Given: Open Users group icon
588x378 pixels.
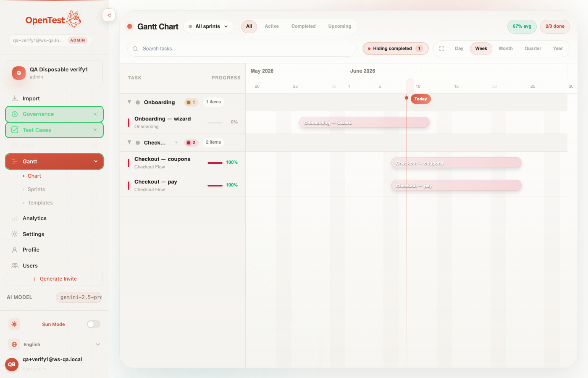Looking at the screenshot, I should coord(15,266).
